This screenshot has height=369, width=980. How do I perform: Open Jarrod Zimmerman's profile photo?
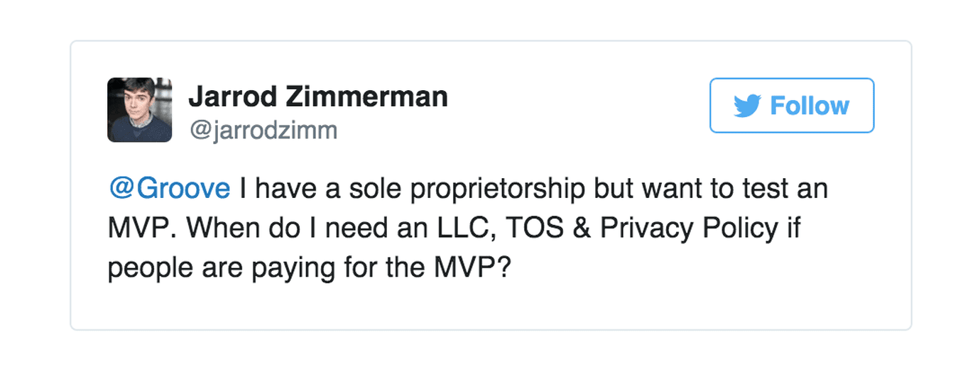click(x=139, y=110)
